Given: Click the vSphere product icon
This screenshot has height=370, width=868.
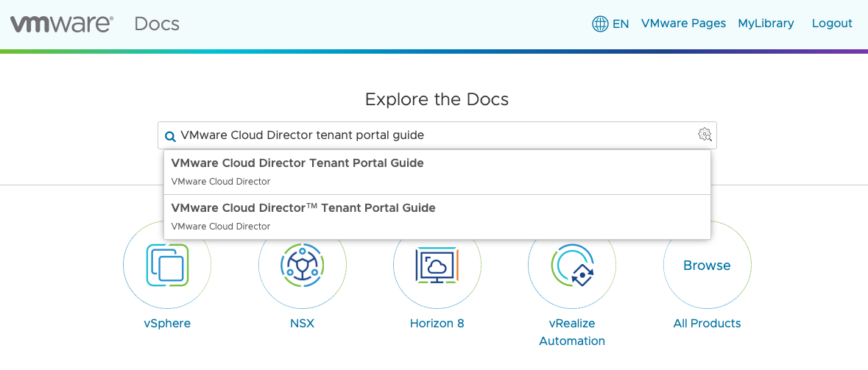Looking at the screenshot, I should pyautogui.click(x=167, y=265).
